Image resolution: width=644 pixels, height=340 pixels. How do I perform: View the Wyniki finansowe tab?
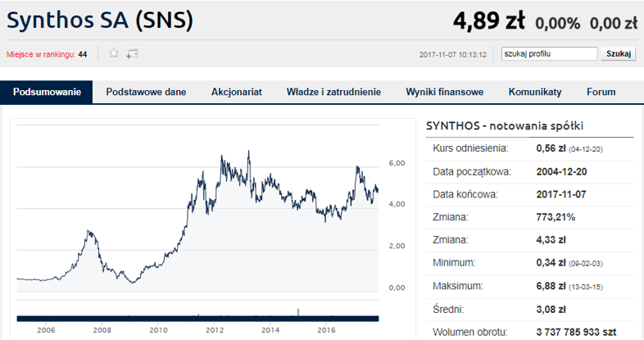click(x=444, y=92)
